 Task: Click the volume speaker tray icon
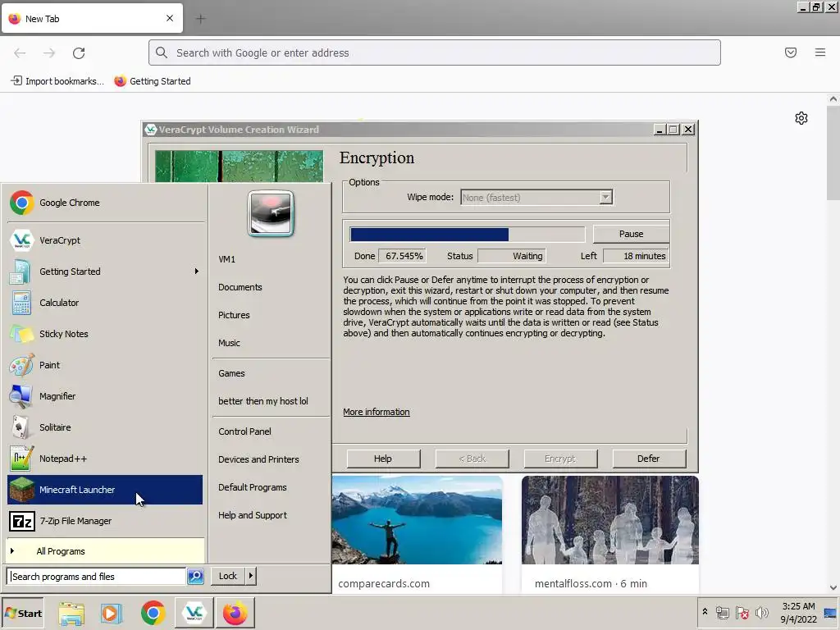(761, 612)
